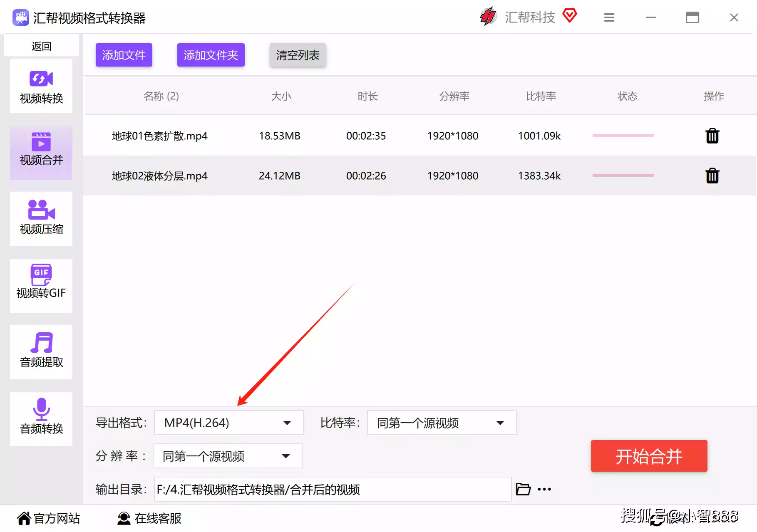Open the 视频转GIF tool

coord(41,286)
